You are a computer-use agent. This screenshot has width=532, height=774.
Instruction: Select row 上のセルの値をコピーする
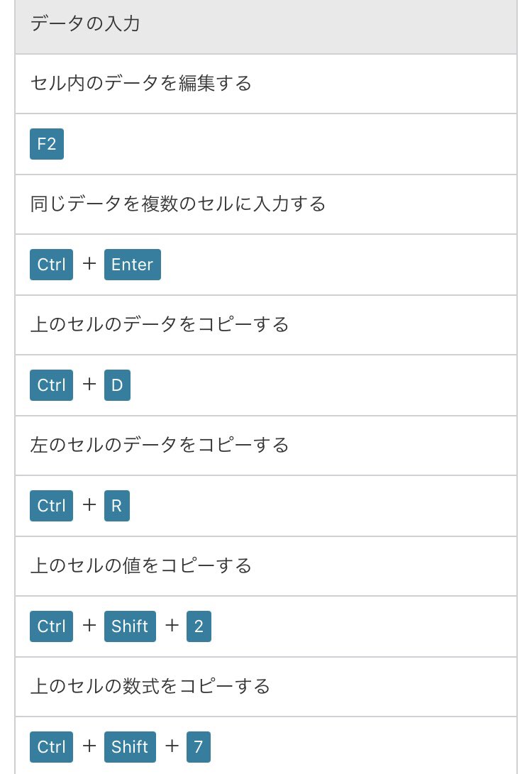coord(266,565)
